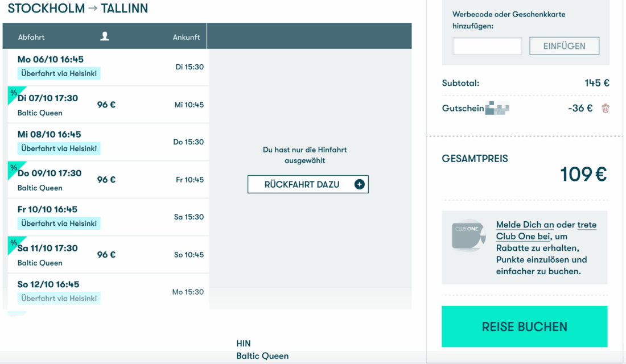The width and height of the screenshot is (626, 364).
Task: Select the Mi 08/10 16:45 departure
Action: click(108, 142)
